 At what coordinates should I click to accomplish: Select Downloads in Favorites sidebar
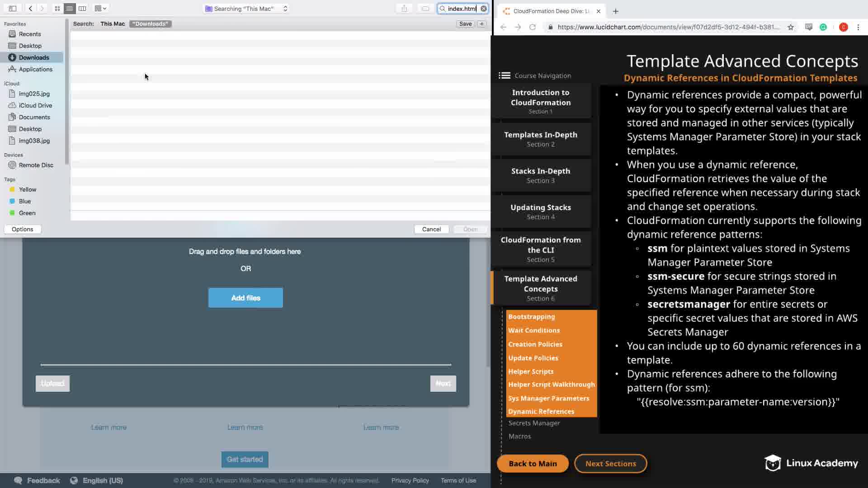pos(34,57)
